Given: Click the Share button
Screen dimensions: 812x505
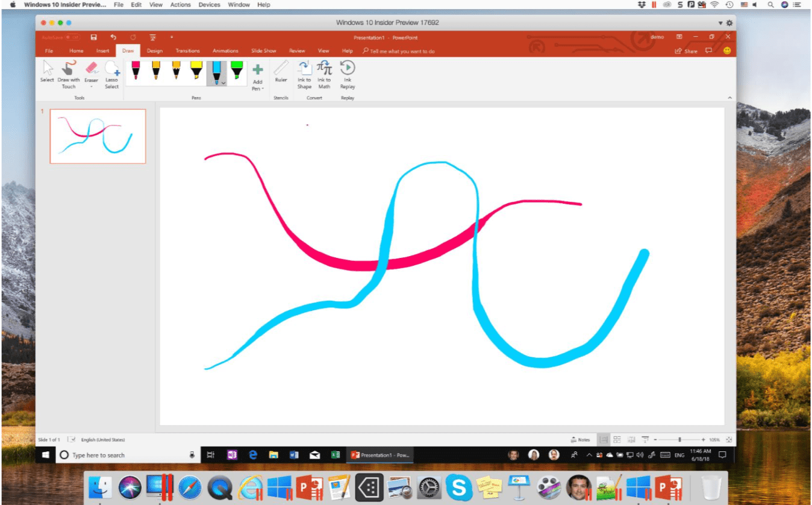Looking at the screenshot, I should click(686, 51).
